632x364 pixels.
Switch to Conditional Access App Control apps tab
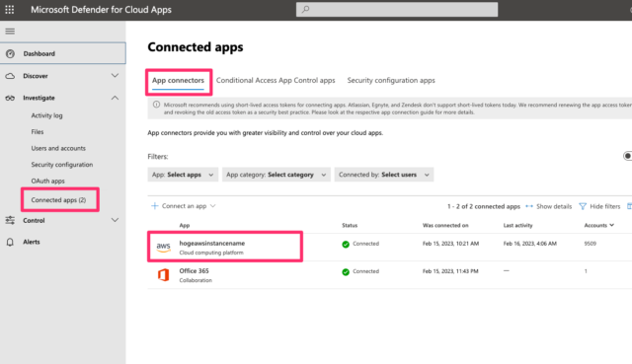pos(276,80)
